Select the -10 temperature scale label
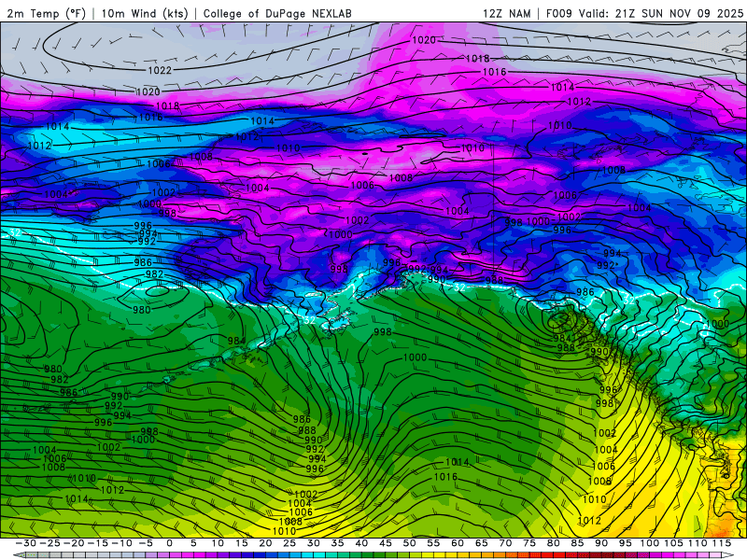 (121, 543)
